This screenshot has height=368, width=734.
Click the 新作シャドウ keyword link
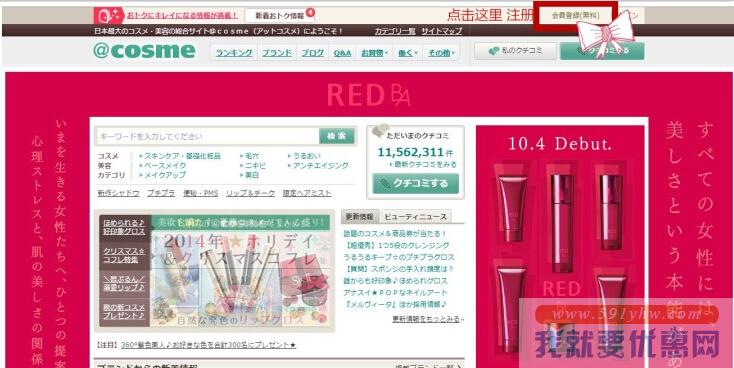click(118, 193)
